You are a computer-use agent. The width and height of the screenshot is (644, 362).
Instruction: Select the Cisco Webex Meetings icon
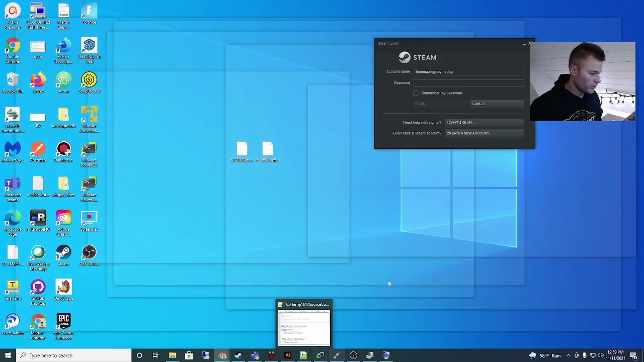click(38, 258)
